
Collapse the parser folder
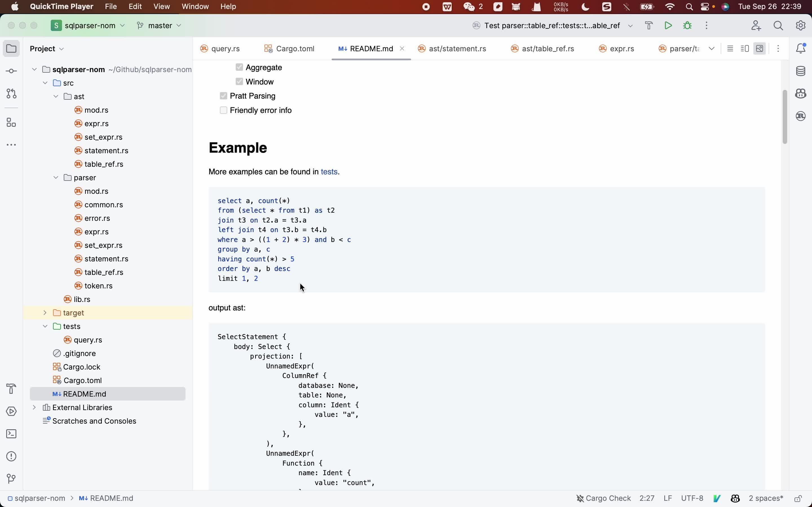pyautogui.click(x=56, y=178)
